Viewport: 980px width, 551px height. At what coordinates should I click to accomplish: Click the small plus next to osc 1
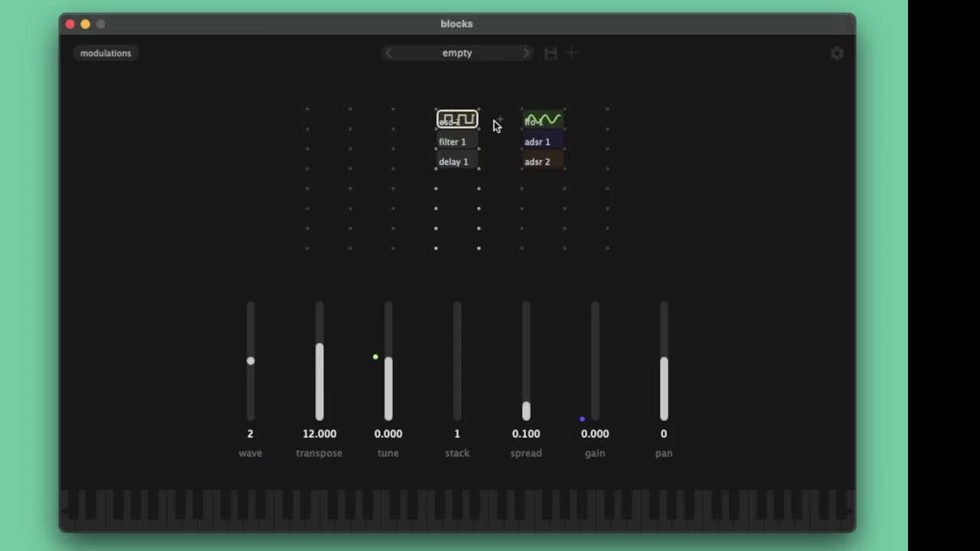point(500,119)
